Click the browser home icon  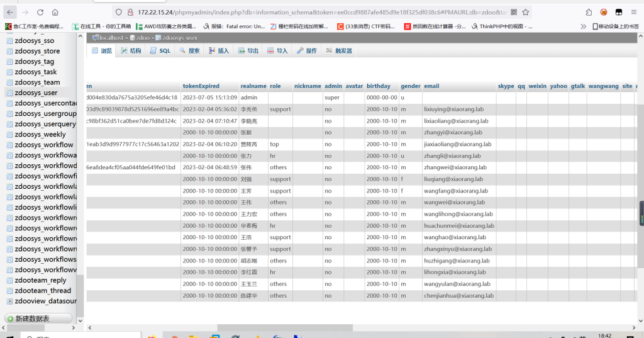pos(55,12)
